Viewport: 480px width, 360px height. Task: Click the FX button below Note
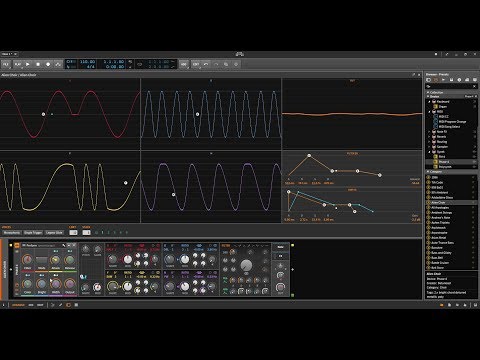point(280,256)
